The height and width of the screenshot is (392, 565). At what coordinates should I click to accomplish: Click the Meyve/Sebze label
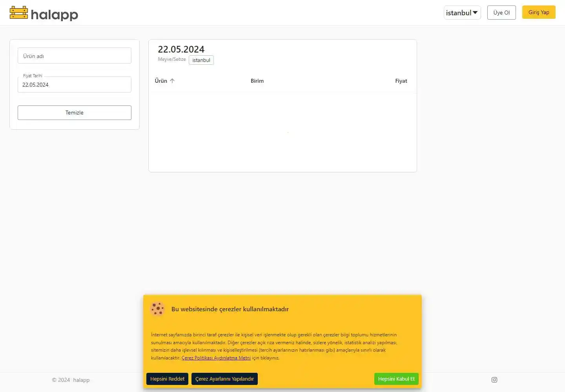(x=172, y=59)
